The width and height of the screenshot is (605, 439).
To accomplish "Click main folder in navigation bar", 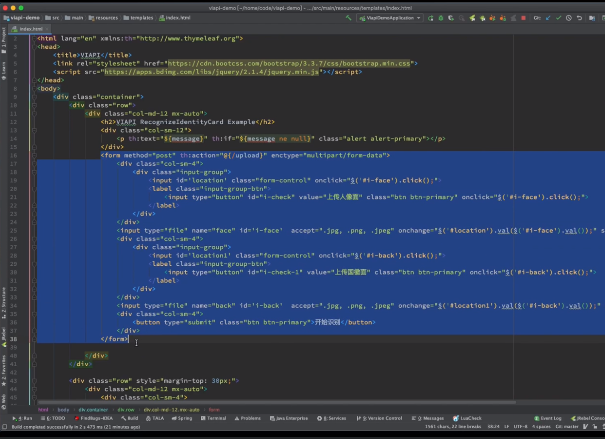I will coord(74,18).
